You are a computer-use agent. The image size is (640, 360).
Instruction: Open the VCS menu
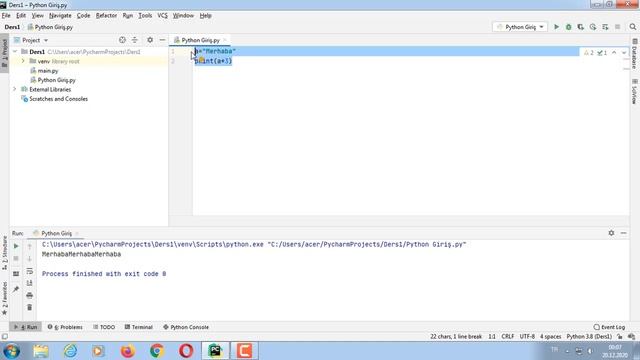162,16
